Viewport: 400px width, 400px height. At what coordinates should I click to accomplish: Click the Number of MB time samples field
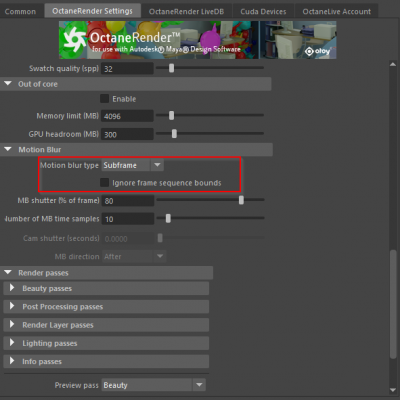tap(127, 219)
